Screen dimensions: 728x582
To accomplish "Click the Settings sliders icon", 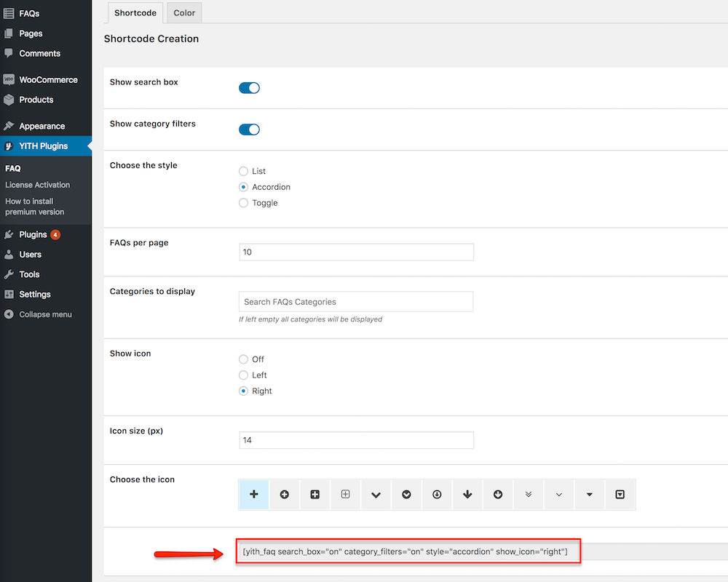I will tap(9, 294).
